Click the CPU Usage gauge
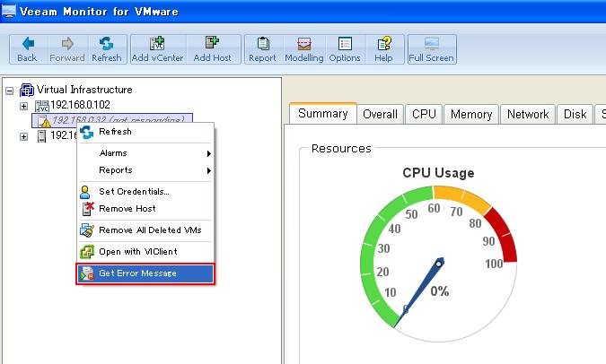606x364 pixels. 438,264
